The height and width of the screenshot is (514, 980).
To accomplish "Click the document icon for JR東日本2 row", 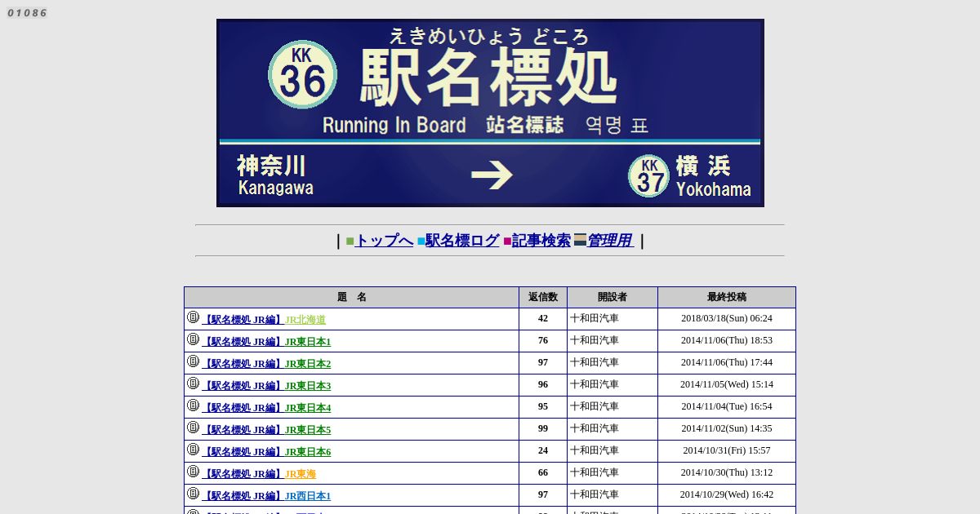I will (193, 361).
